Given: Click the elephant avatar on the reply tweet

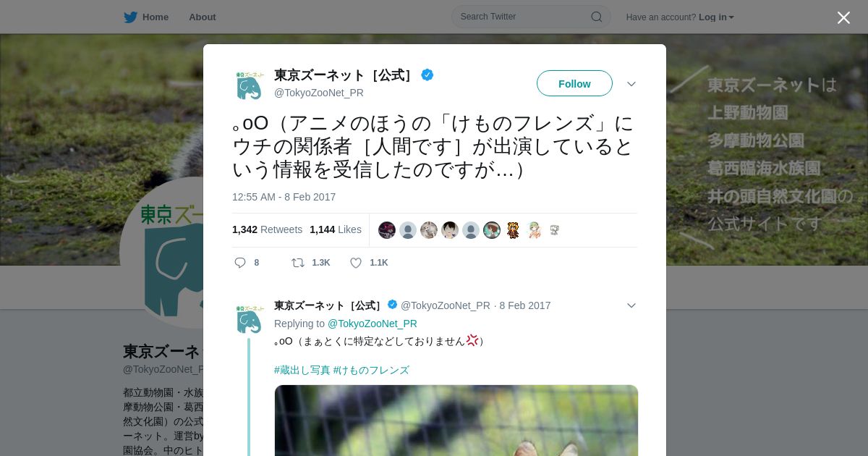Looking at the screenshot, I should [249, 319].
